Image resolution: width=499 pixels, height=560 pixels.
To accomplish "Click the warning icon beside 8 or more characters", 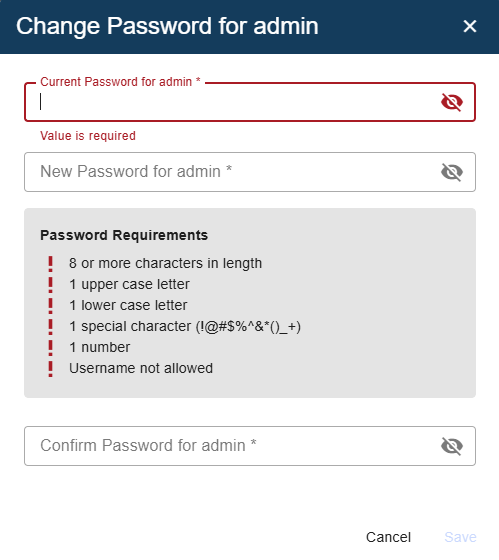I will [50, 264].
